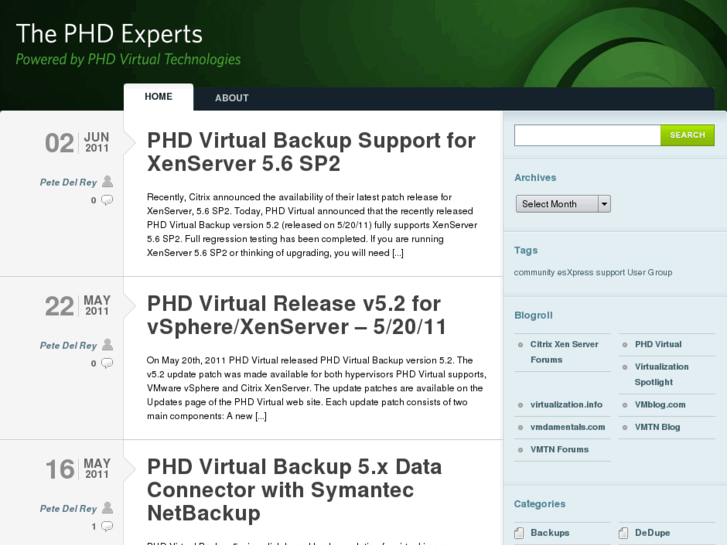
Task: Click the [...] read-more on v5.2 release excerpt
Action: pos(261,417)
